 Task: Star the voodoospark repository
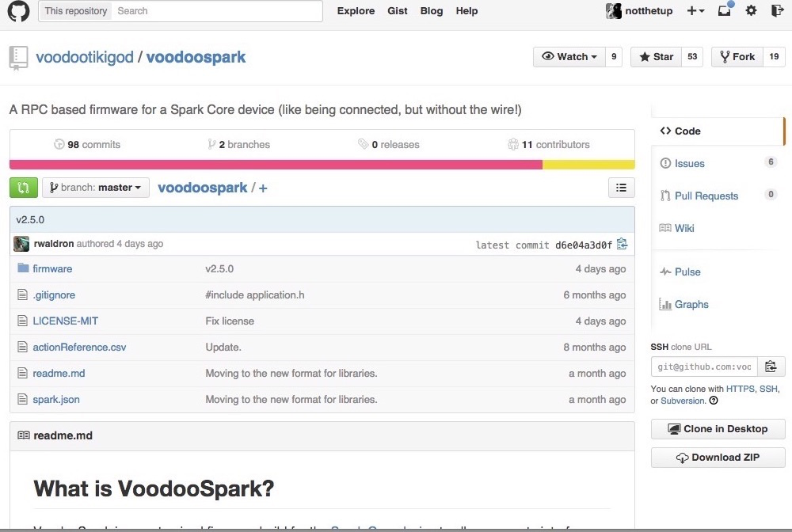tap(656, 56)
